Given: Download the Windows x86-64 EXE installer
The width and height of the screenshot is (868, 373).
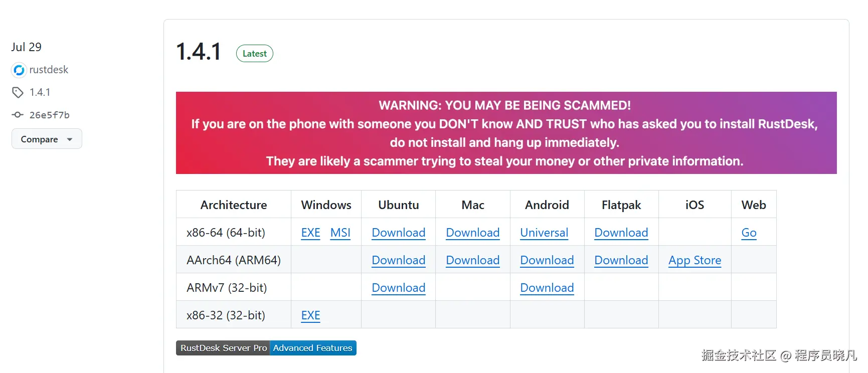Looking at the screenshot, I should tap(310, 233).
